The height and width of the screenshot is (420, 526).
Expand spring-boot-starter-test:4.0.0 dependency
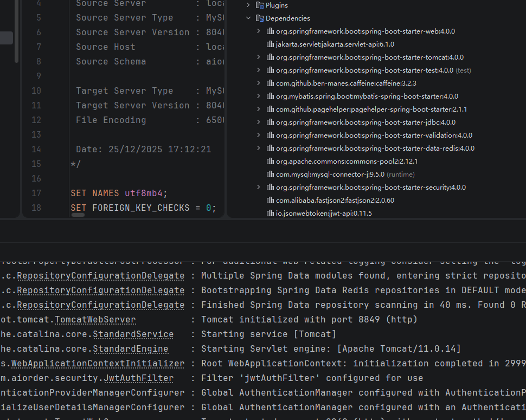[x=258, y=70]
